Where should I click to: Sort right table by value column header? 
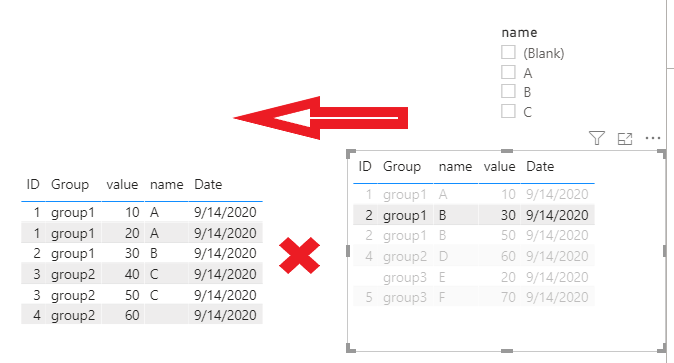pyautogui.click(x=499, y=166)
